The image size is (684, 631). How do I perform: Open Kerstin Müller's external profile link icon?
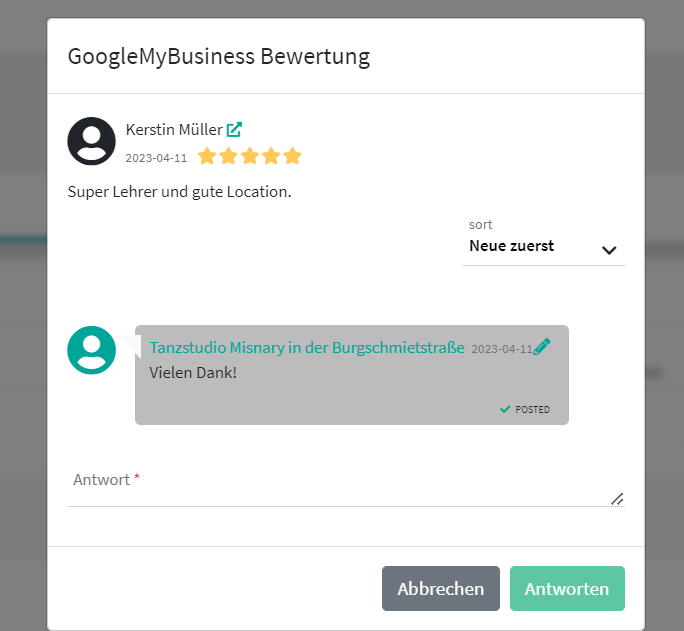pos(234,129)
